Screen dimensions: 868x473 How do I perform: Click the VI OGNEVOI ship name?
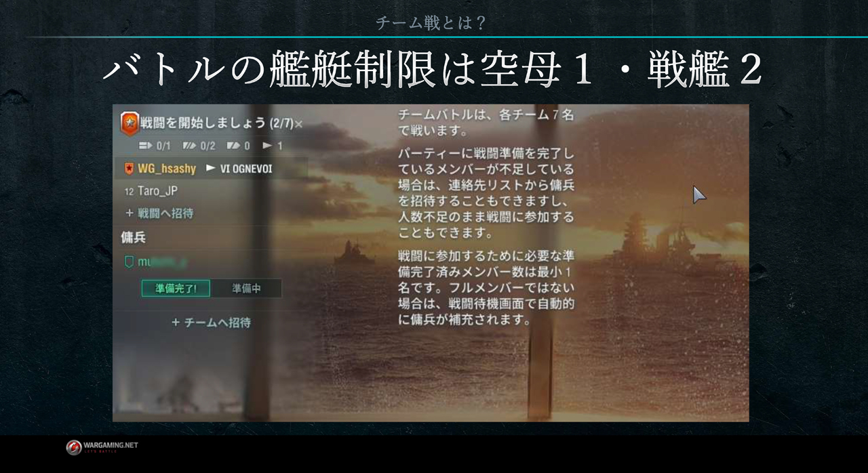click(x=246, y=169)
